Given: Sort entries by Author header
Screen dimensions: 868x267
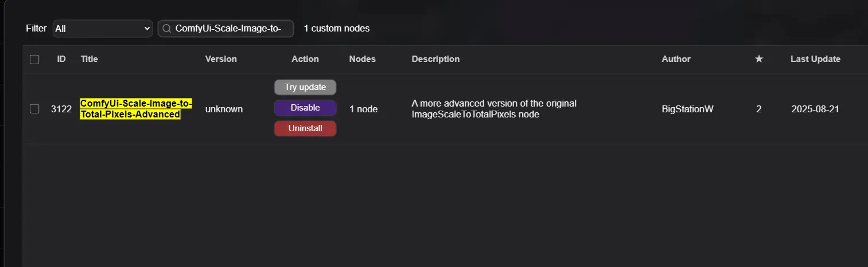Looking at the screenshot, I should tap(676, 59).
